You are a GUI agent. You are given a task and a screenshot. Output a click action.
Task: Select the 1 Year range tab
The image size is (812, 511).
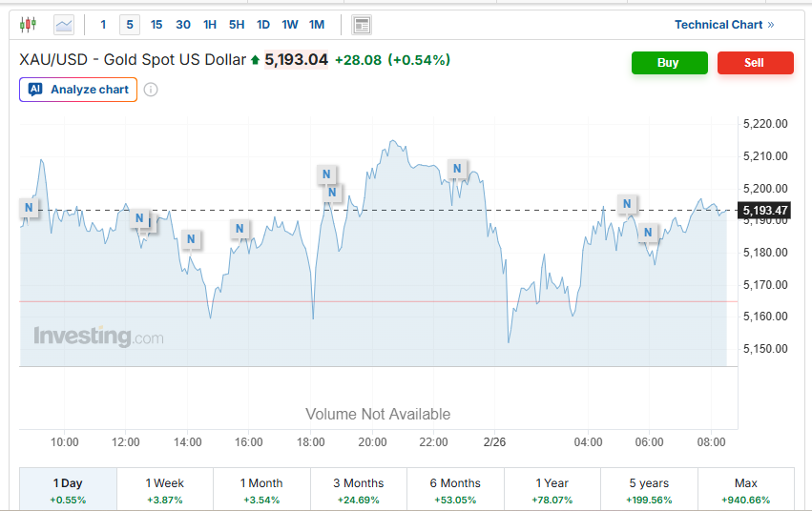point(552,491)
